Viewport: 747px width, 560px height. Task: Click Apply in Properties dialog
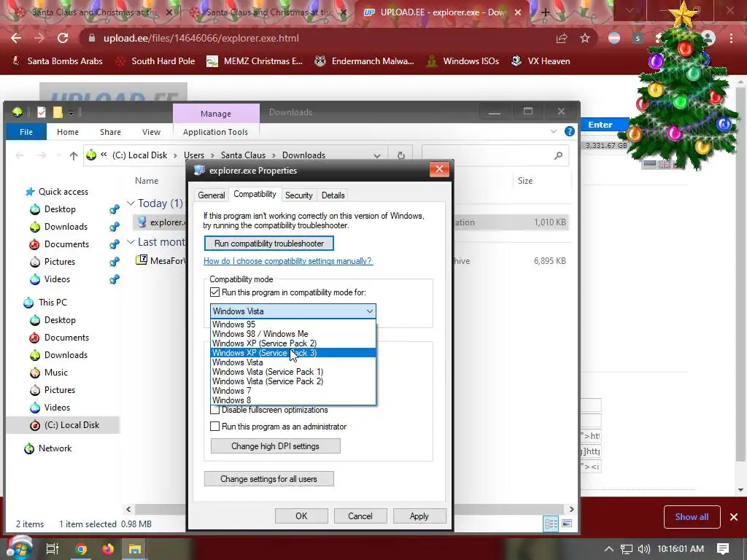pos(419,516)
